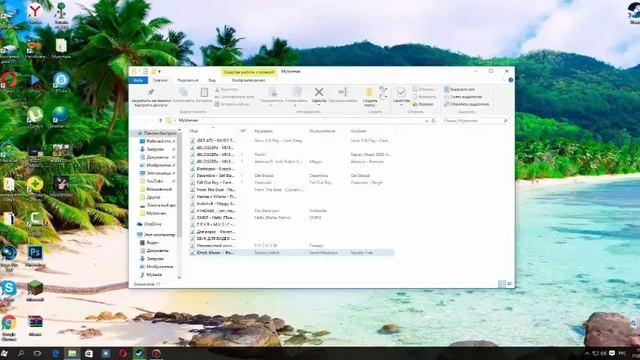Click the address bar refresh icon
Image resolution: width=640 pixels, height=360 pixels.
click(x=433, y=121)
